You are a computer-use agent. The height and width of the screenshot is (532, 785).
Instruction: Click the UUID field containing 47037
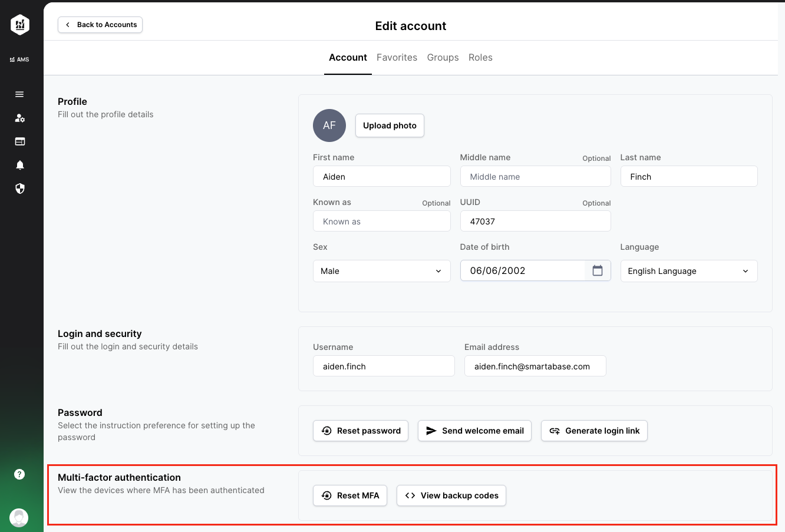point(536,221)
